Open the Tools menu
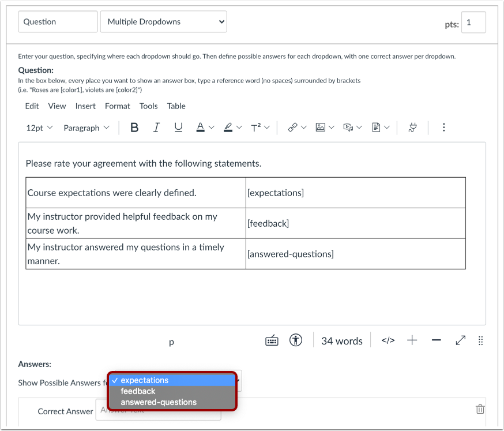Image resolution: width=504 pixels, height=431 pixels. (149, 106)
